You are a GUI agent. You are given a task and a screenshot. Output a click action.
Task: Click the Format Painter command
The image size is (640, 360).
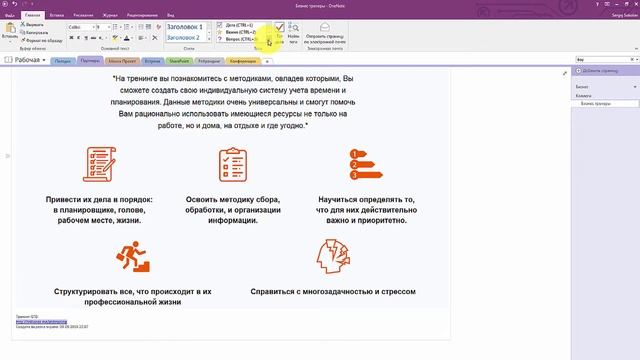click(42, 40)
